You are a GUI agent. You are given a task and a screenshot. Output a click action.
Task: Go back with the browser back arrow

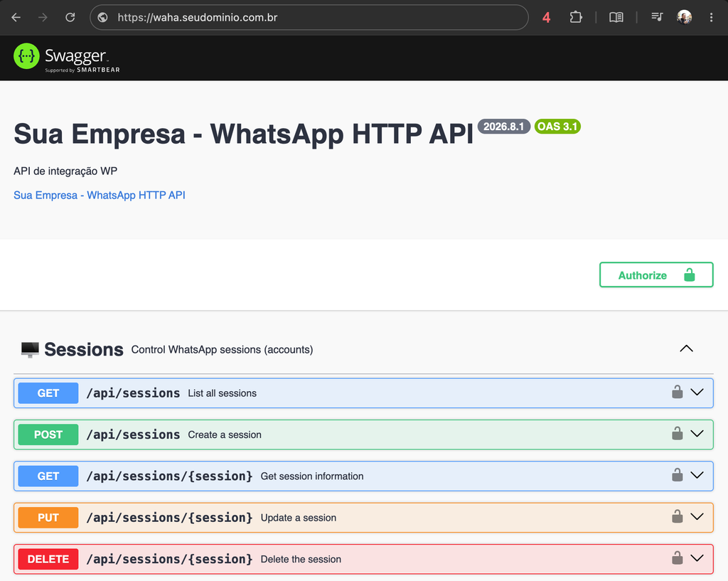tap(16, 18)
